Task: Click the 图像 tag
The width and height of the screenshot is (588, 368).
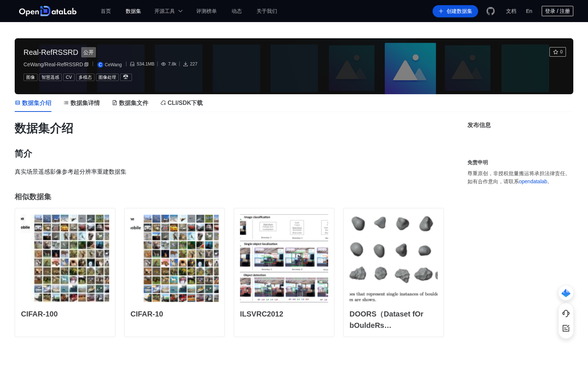Action: 31,77
